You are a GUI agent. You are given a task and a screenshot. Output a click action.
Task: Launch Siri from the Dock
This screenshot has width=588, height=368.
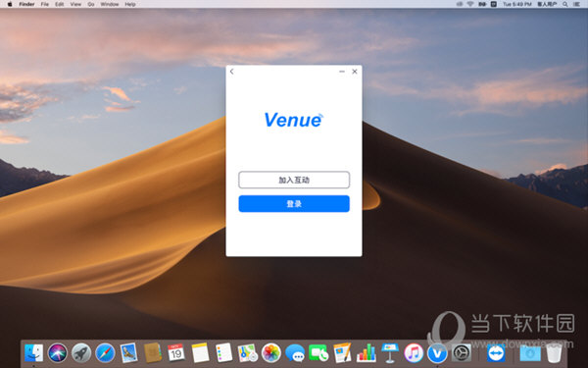pos(58,353)
